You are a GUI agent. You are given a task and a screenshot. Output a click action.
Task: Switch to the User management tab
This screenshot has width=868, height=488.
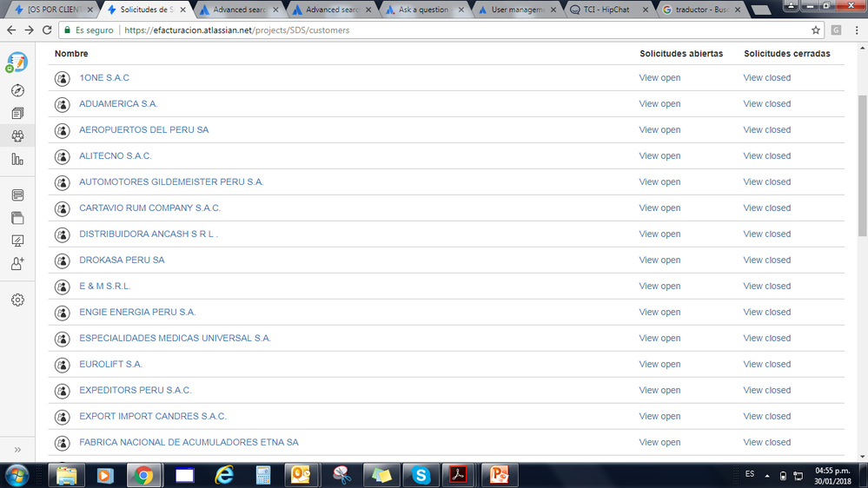pos(516,10)
